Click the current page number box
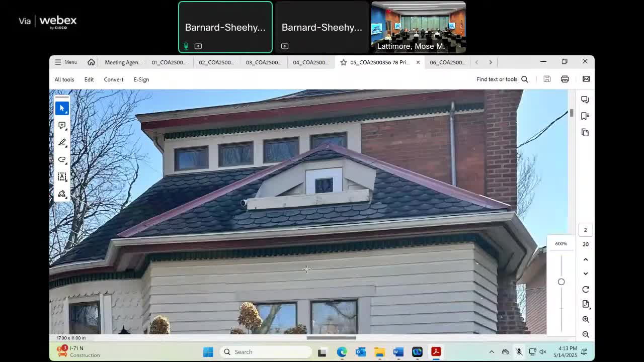Screen dimensions: 644x362 (x=585, y=230)
